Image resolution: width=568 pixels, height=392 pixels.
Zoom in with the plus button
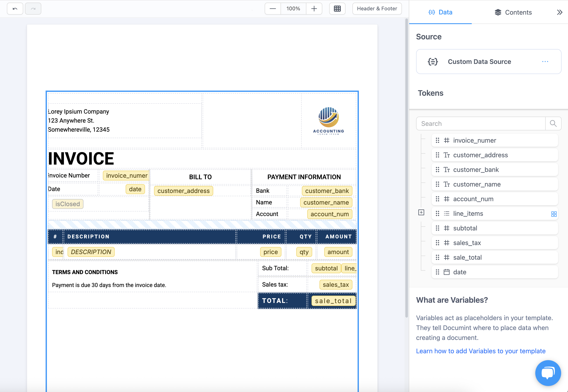pos(314,9)
